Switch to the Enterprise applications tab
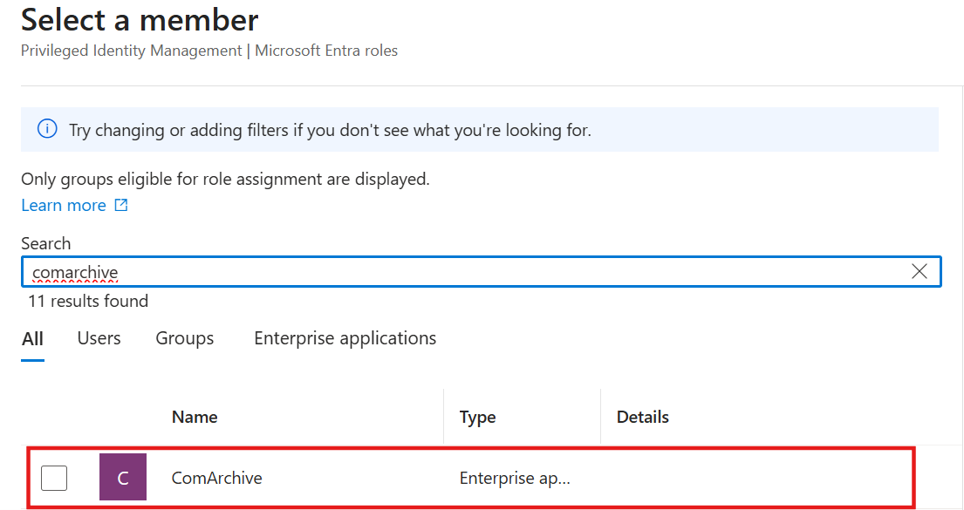Screen dimensions: 964x510 (x=345, y=338)
